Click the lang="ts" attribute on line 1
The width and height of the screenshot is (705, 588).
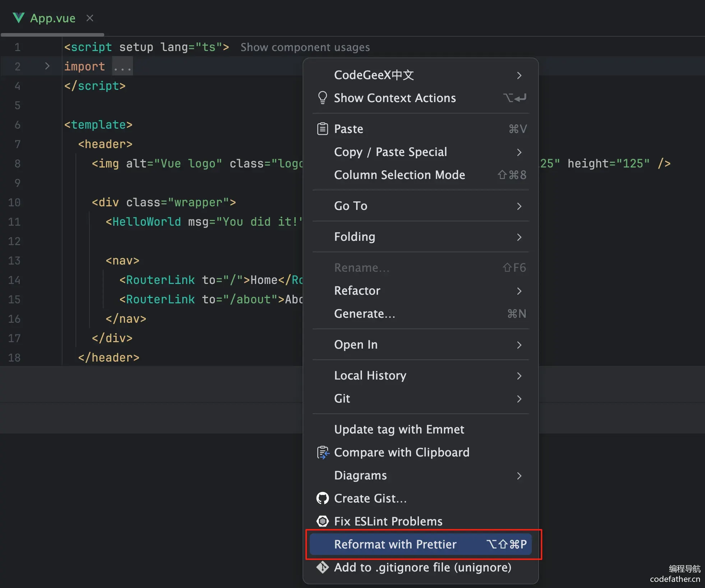click(192, 47)
